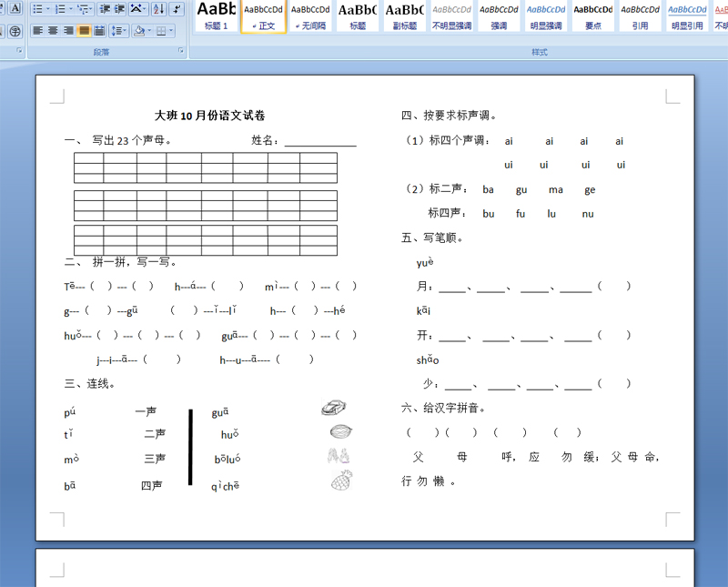Apply the 要点 style
This screenshot has height=587, width=728.
[593, 15]
